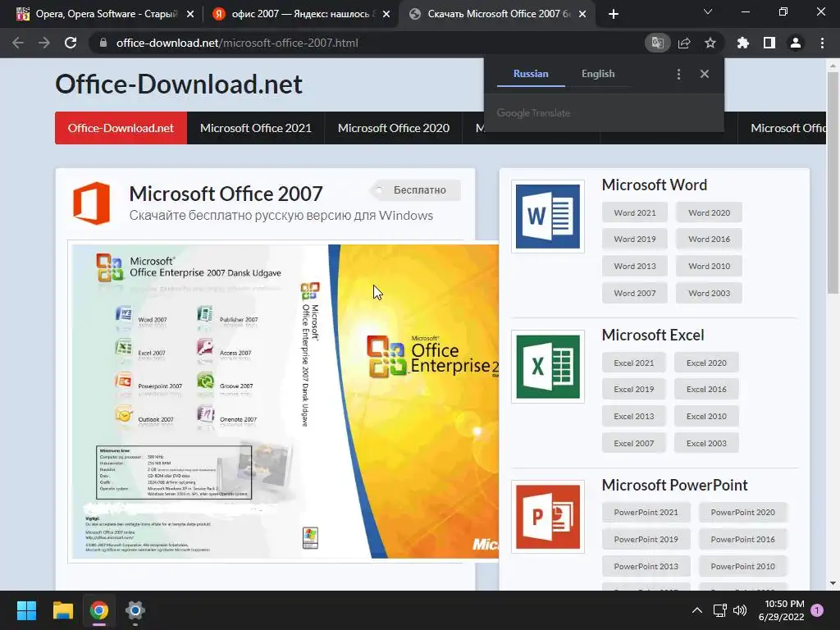Show hidden tray icons chevron

pyautogui.click(x=697, y=610)
